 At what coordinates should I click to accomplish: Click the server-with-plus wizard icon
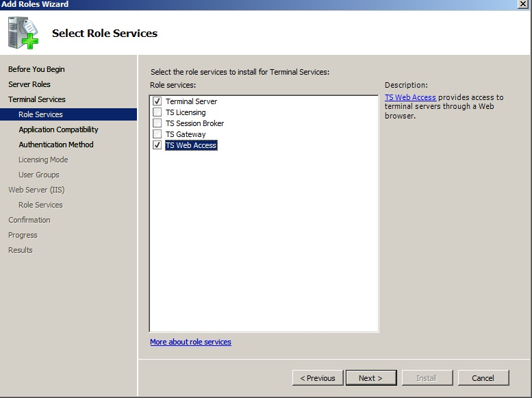23,33
